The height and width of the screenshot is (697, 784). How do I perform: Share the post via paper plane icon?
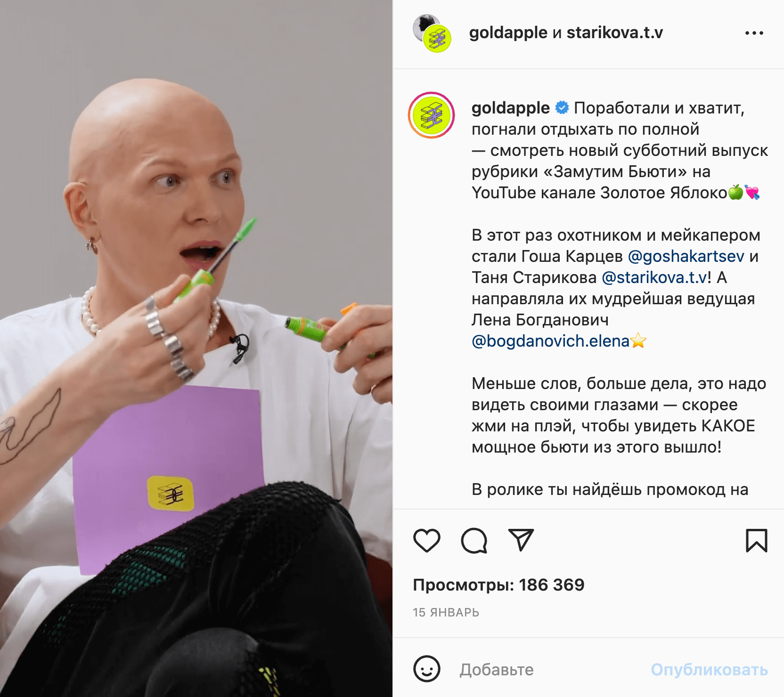pos(521,540)
